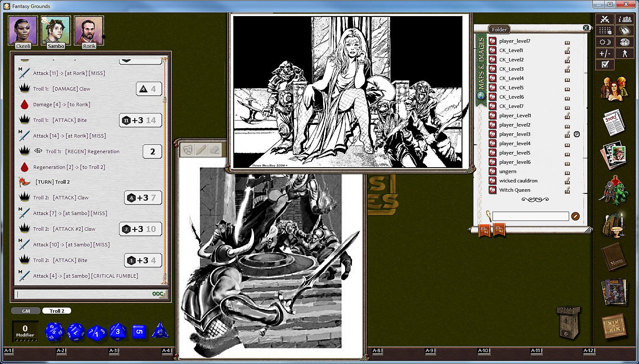
Task: Open the NPCs monster sidebar icon
Action: 613,190
